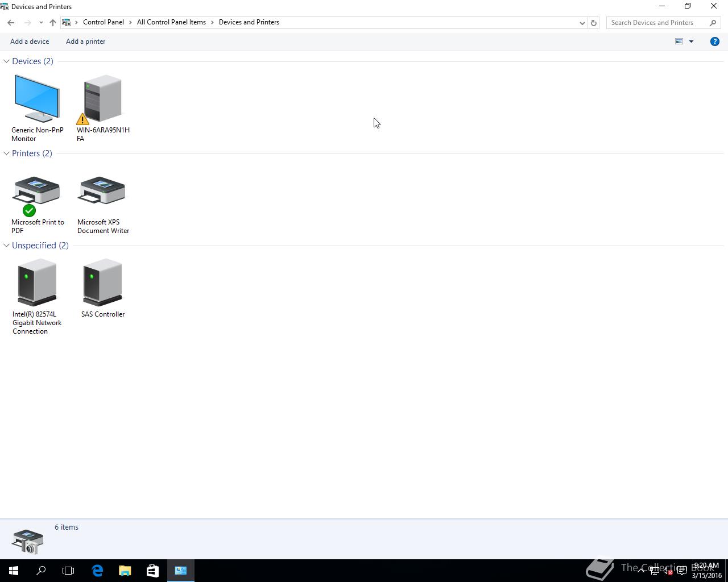Open Task View on the taskbar

pyautogui.click(x=68, y=571)
